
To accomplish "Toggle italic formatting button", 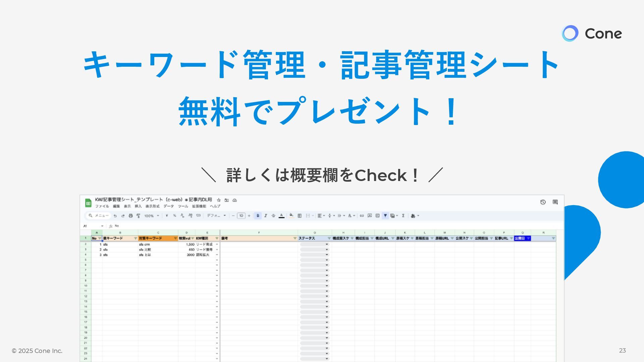I will pos(266,216).
